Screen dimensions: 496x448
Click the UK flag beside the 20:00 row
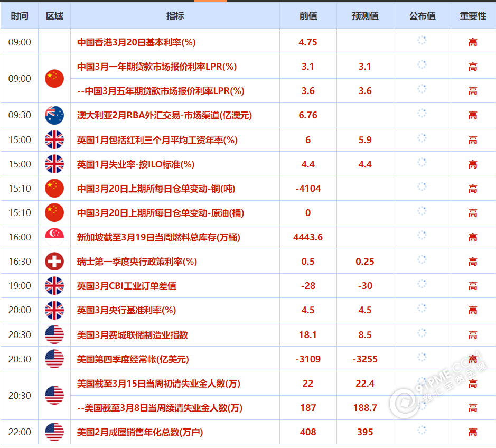[x=54, y=310]
